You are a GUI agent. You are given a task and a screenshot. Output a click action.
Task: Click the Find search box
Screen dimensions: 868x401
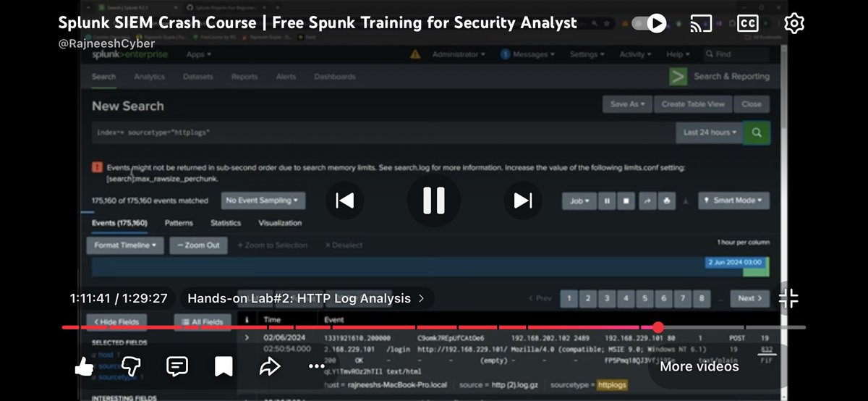point(735,54)
